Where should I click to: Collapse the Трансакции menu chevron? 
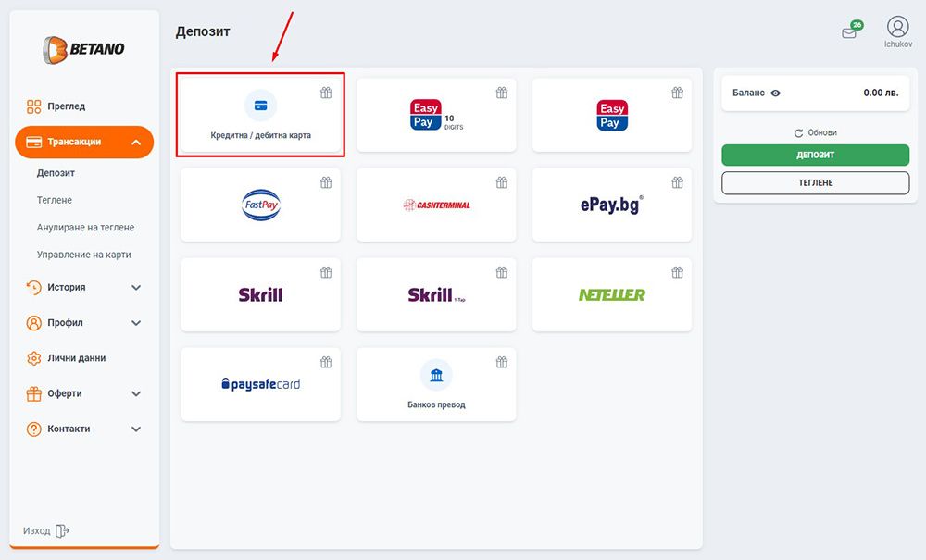(136, 143)
